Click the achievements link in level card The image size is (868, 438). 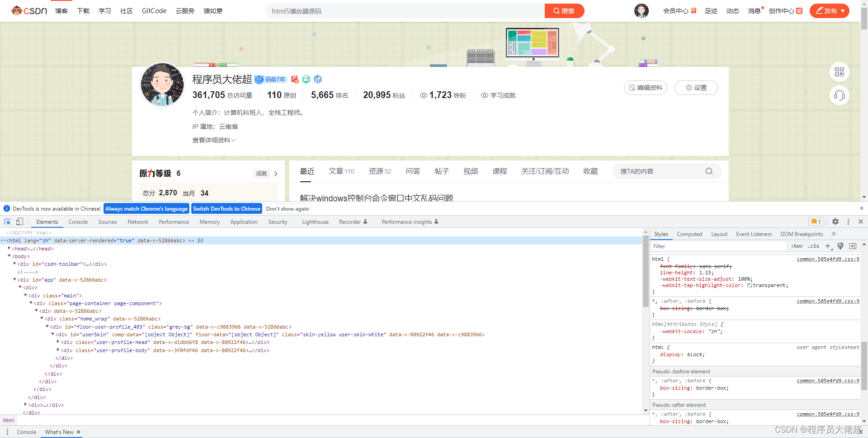pyautogui.click(x=261, y=174)
